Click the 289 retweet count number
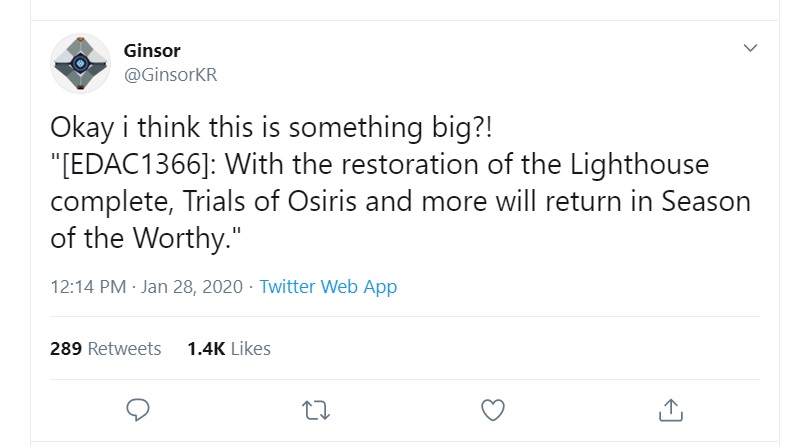This screenshot has width=803, height=446. [66, 349]
